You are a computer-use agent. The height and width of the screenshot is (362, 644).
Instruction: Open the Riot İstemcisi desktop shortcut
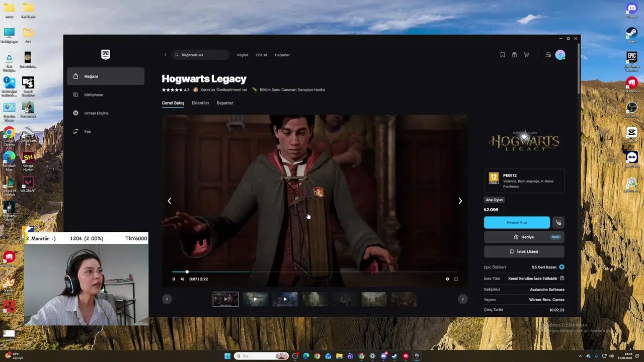(632, 85)
